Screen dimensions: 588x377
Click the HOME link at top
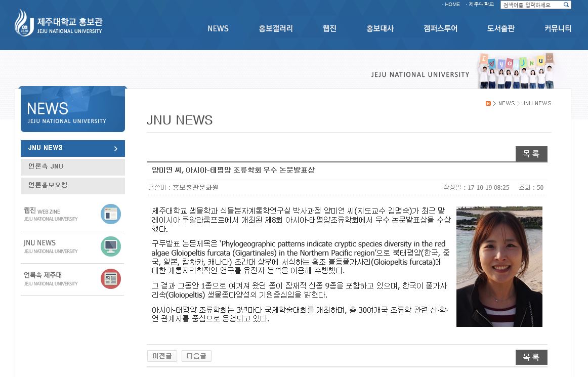coord(451,5)
